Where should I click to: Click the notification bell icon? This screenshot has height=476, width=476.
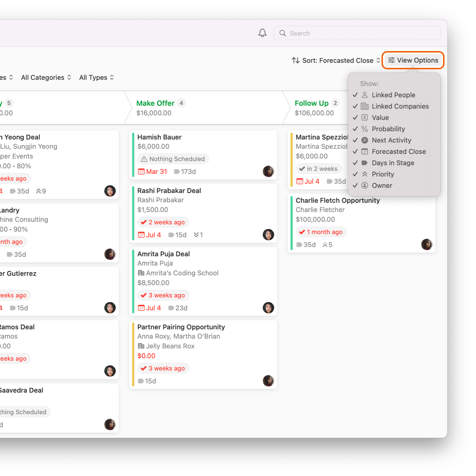(262, 33)
